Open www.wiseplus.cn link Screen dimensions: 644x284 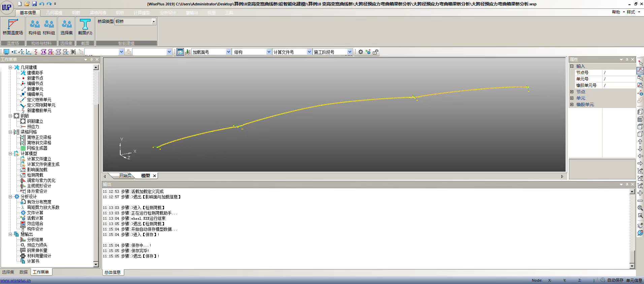[15, 280]
